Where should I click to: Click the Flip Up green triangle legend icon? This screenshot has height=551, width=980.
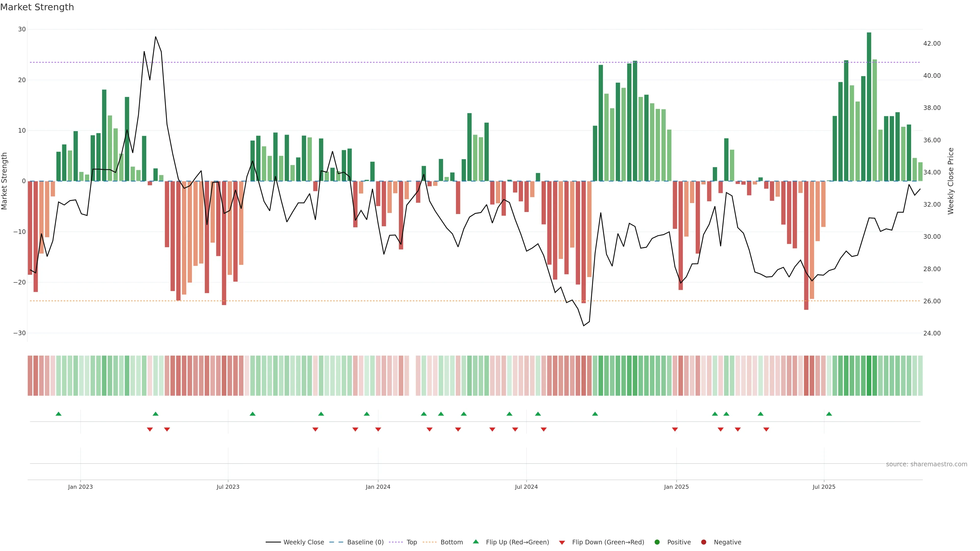tap(475, 542)
